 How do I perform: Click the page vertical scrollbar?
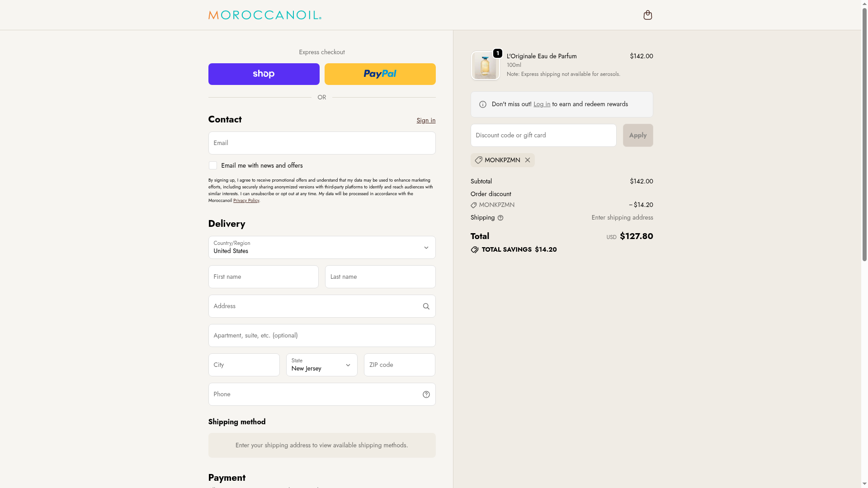pos(864,136)
